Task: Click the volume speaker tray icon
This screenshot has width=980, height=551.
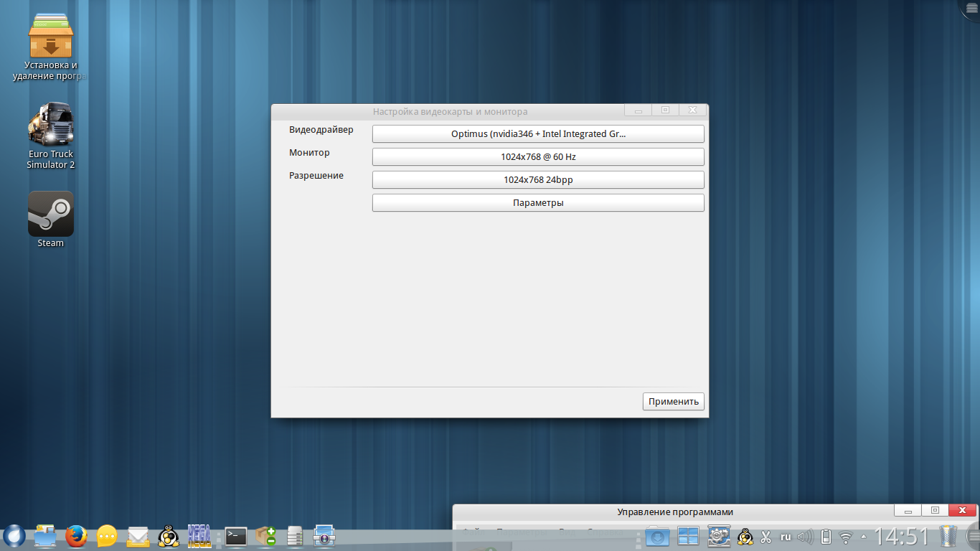Action: pyautogui.click(x=805, y=537)
